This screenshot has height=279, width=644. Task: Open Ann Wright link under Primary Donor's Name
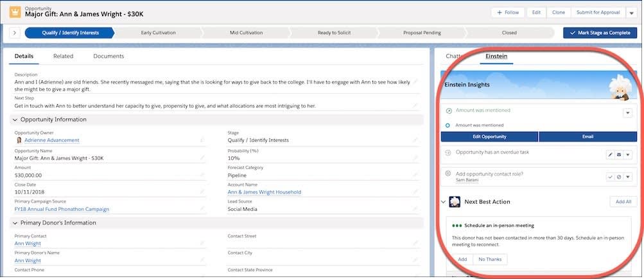pos(28,260)
